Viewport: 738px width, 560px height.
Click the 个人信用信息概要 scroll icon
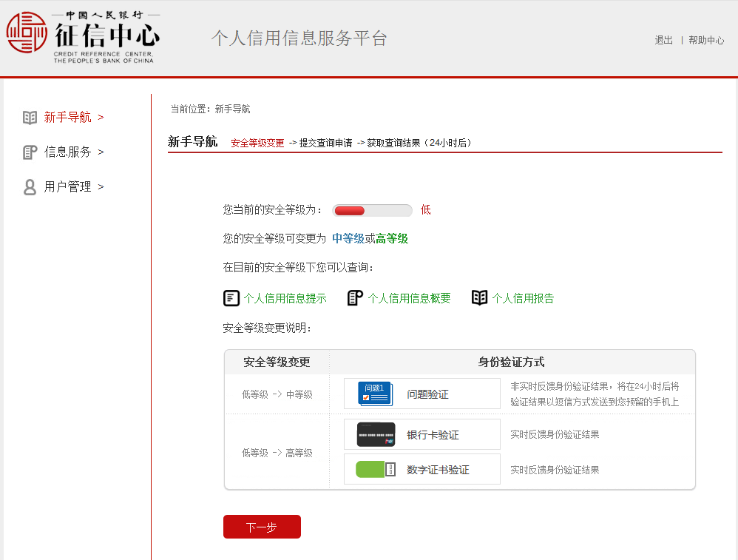pyautogui.click(x=355, y=298)
